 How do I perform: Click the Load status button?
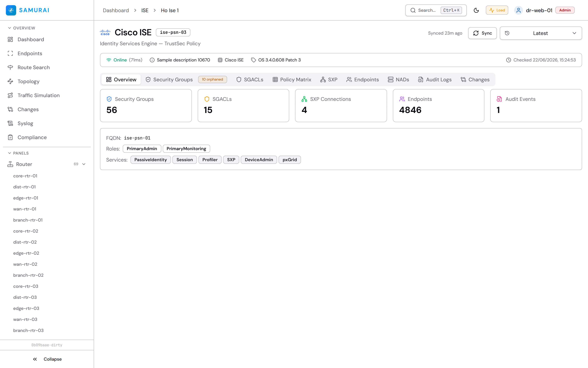coord(497,10)
